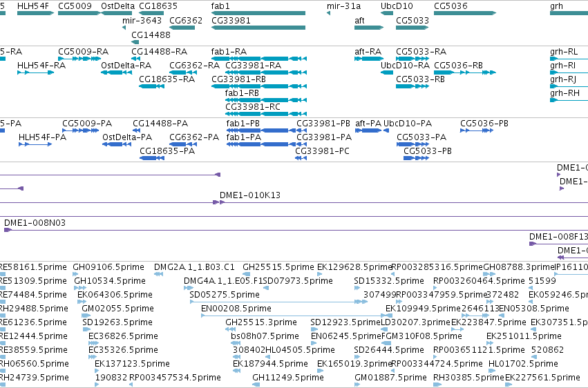Select protein UbcD10-PA
The height and width of the screenshot is (388, 588).
408,123
